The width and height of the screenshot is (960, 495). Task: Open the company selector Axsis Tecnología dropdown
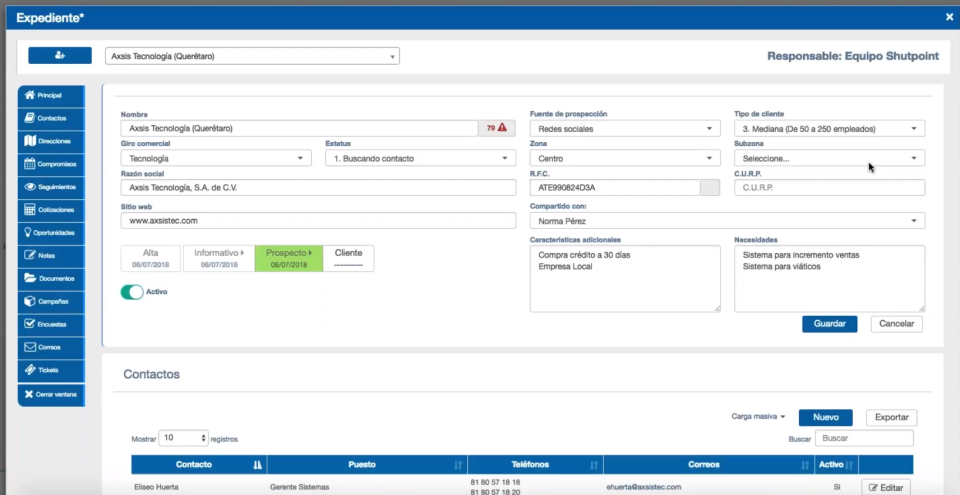pyautogui.click(x=252, y=56)
